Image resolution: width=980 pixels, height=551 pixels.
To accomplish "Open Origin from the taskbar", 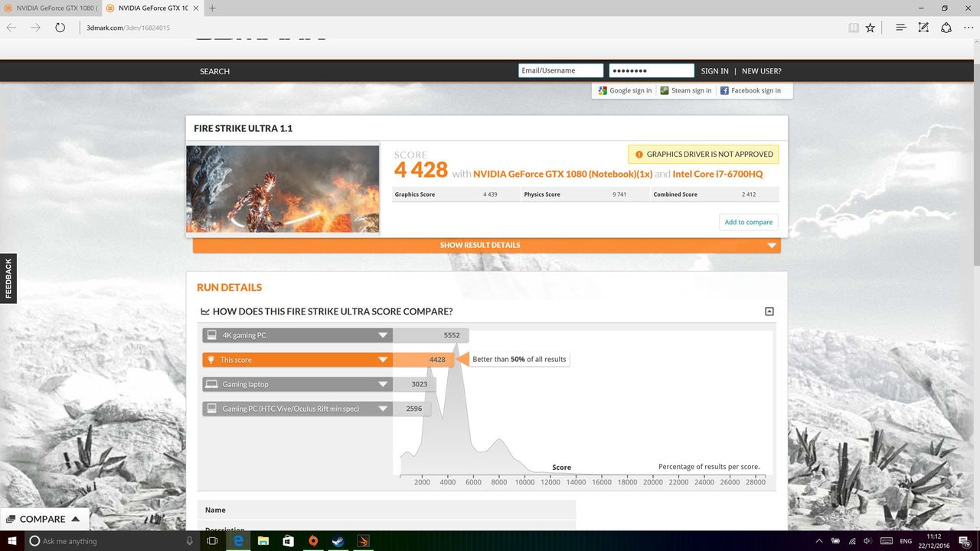I will (x=312, y=541).
